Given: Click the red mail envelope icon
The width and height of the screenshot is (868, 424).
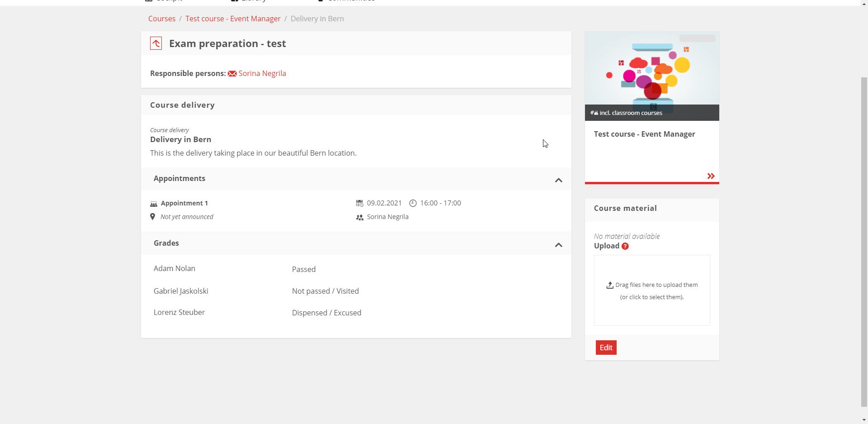Looking at the screenshot, I should click(x=232, y=74).
